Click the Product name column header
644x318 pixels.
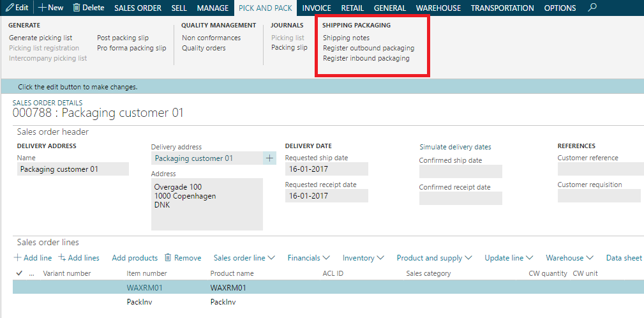pos(232,273)
